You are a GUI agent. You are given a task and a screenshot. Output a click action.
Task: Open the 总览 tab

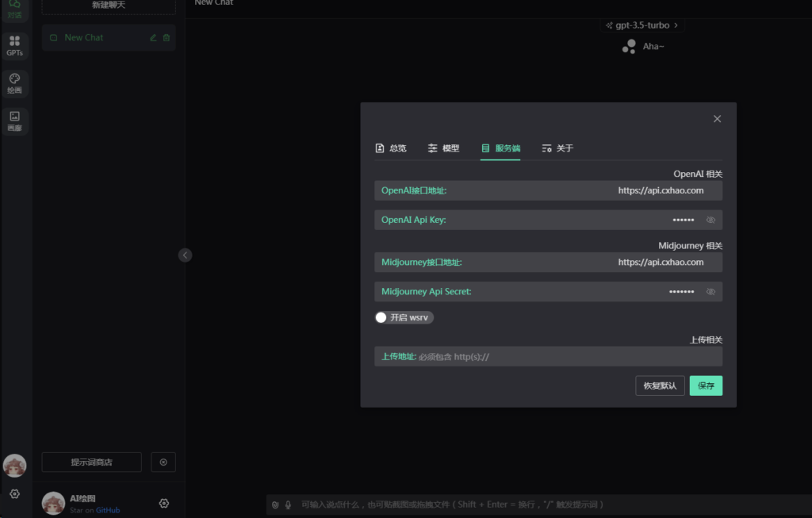391,148
